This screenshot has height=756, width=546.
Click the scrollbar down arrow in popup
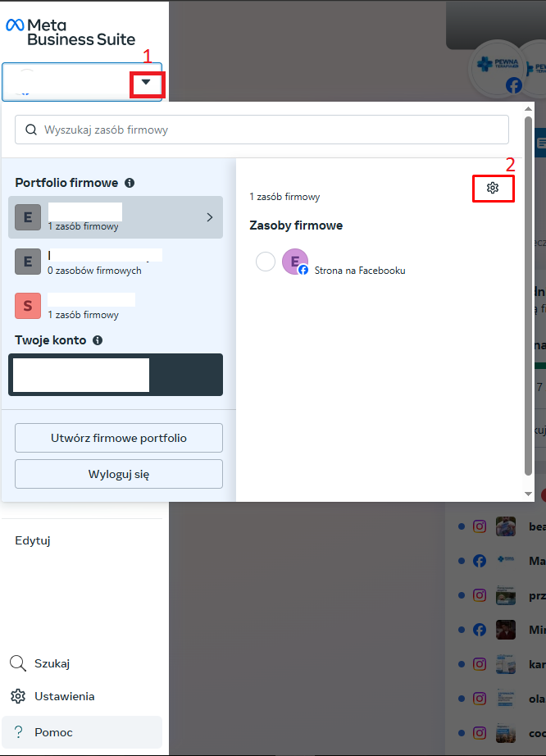point(529,494)
